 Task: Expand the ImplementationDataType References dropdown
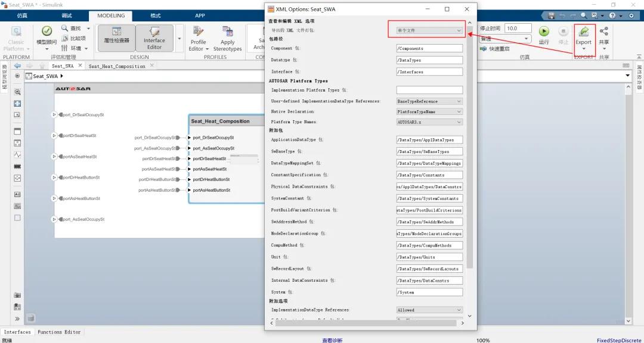coord(429,310)
